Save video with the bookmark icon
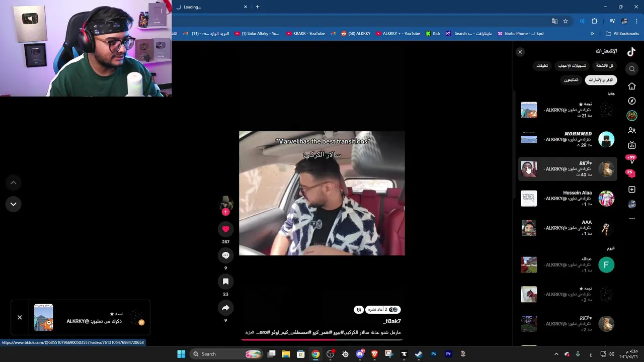Image resolution: width=644 pixels, height=362 pixels. [225, 282]
